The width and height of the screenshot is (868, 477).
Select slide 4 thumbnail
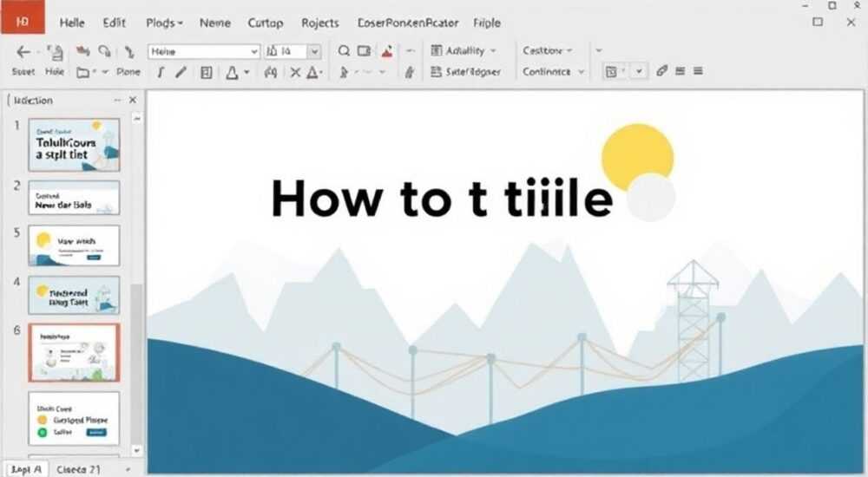[x=74, y=296]
